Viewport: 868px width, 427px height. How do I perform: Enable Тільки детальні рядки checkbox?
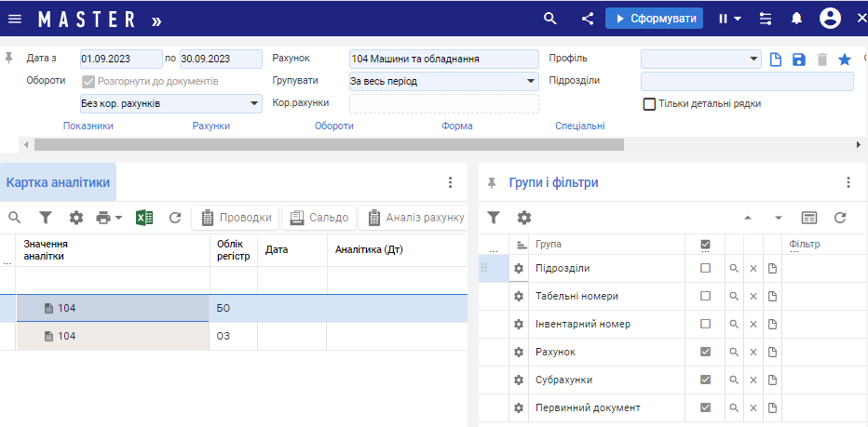(650, 104)
